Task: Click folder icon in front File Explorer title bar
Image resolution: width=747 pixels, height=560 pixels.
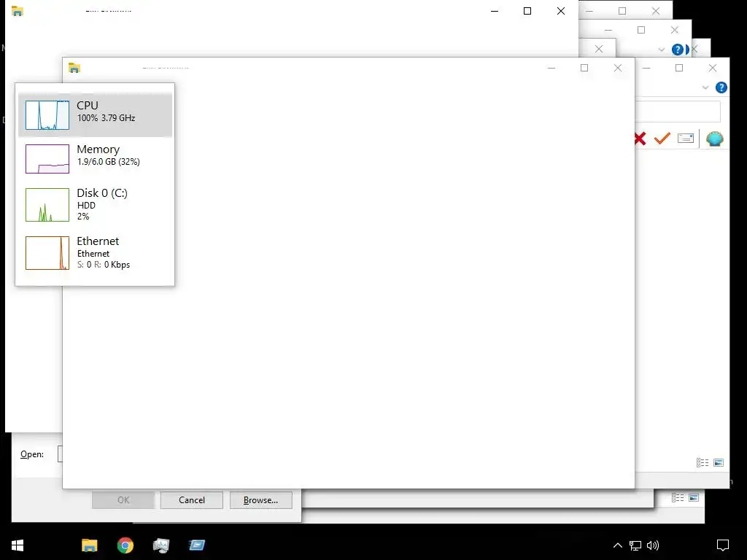Action: tap(74, 68)
